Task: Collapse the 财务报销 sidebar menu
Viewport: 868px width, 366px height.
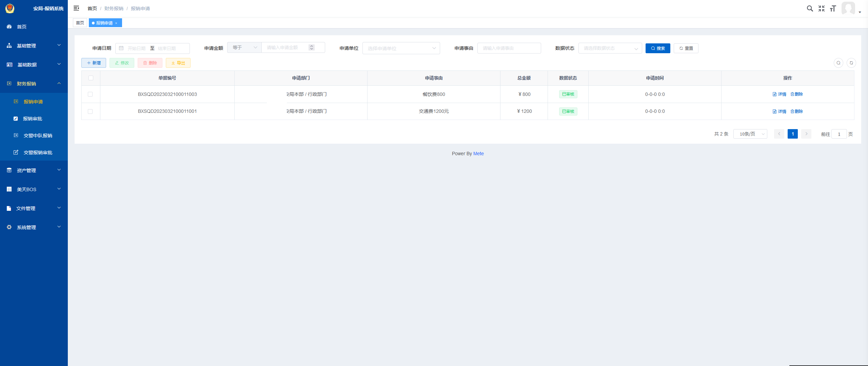Action: pyautogui.click(x=34, y=83)
